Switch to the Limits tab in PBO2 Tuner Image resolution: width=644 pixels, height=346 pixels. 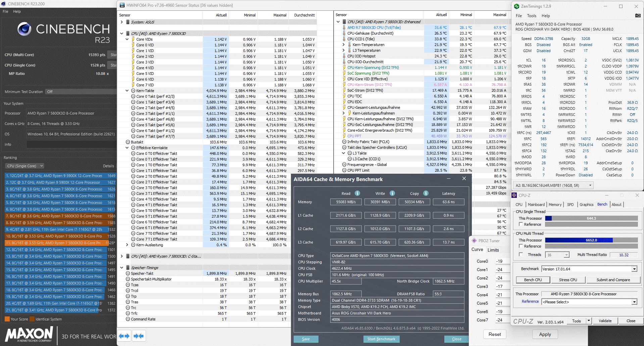pyautogui.click(x=493, y=250)
